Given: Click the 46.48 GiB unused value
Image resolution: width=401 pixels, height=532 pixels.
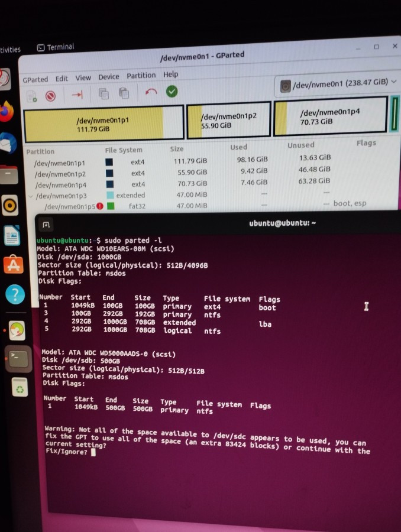Looking at the screenshot, I should [314, 169].
